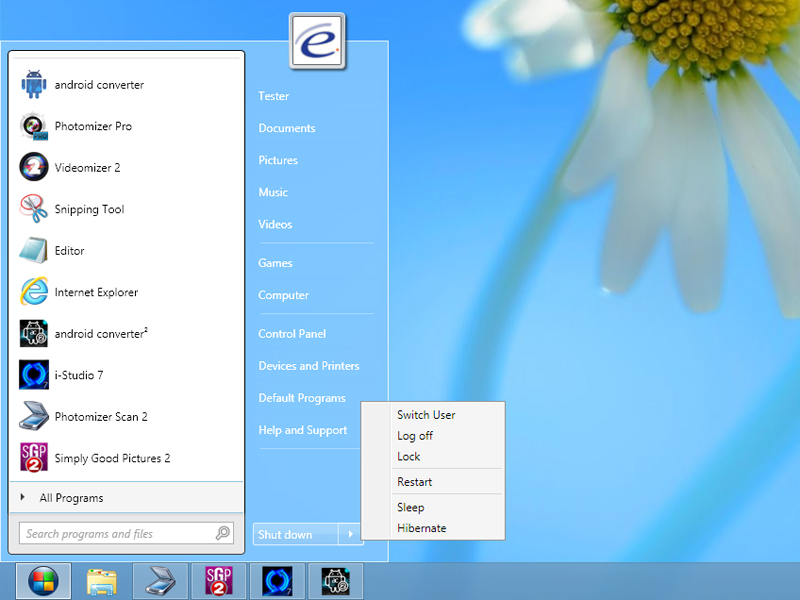
Task: Open Snipping Tool scissors icon
Action: click(34, 209)
